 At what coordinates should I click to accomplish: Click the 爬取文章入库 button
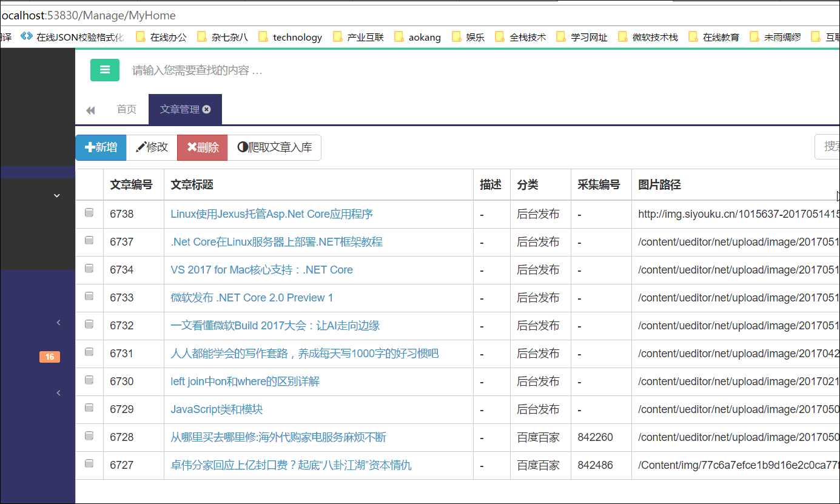click(274, 147)
